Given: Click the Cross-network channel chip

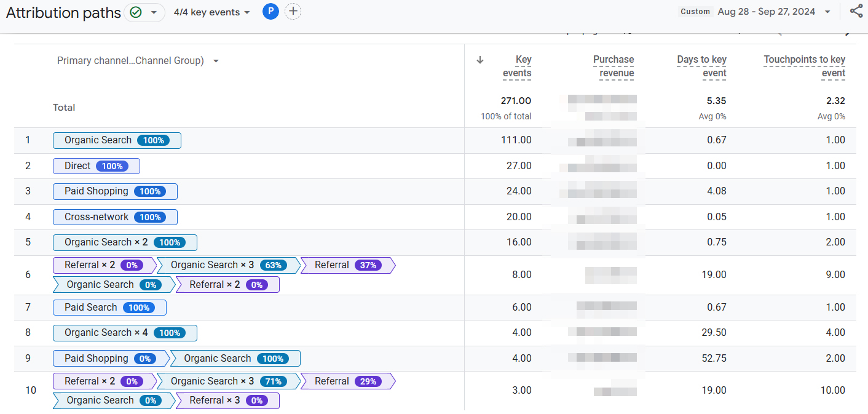Looking at the screenshot, I should pyautogui.click(x=115, y=217).
